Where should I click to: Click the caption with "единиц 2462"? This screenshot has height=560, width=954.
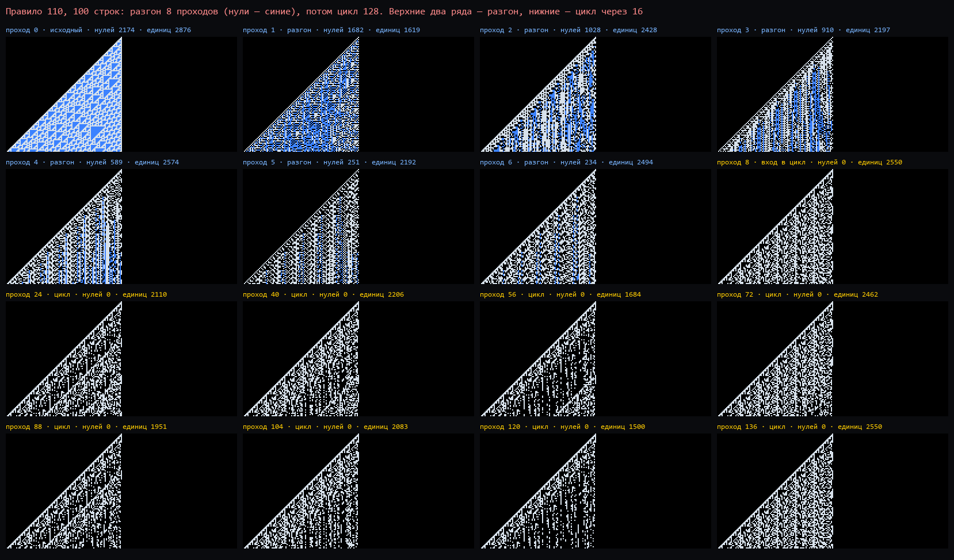click(797, 294)
